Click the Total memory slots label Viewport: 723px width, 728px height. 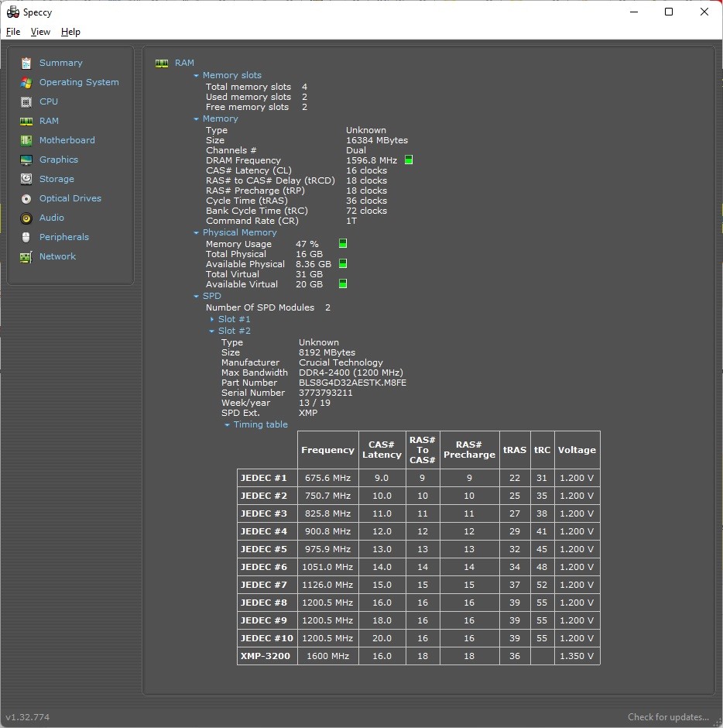248,87
